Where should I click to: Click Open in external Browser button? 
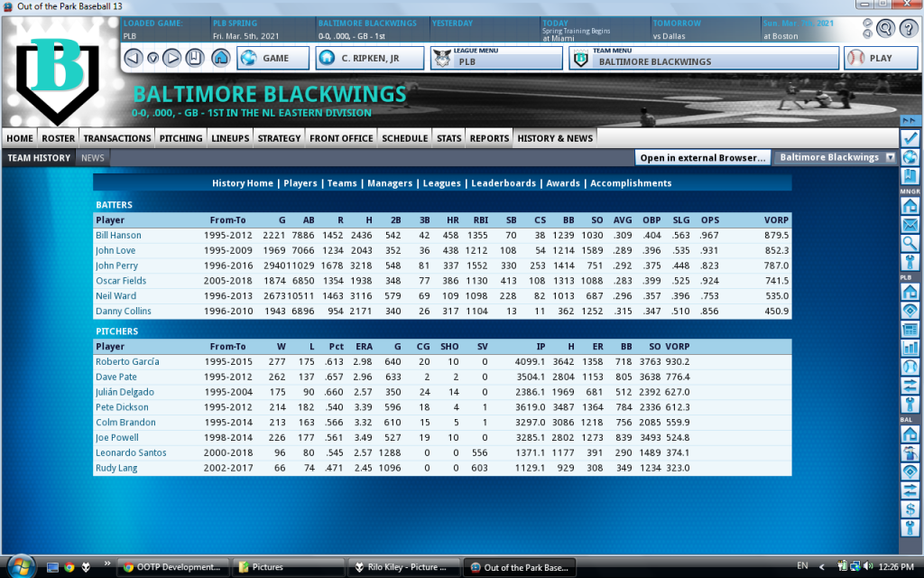[x=703, y=157]
